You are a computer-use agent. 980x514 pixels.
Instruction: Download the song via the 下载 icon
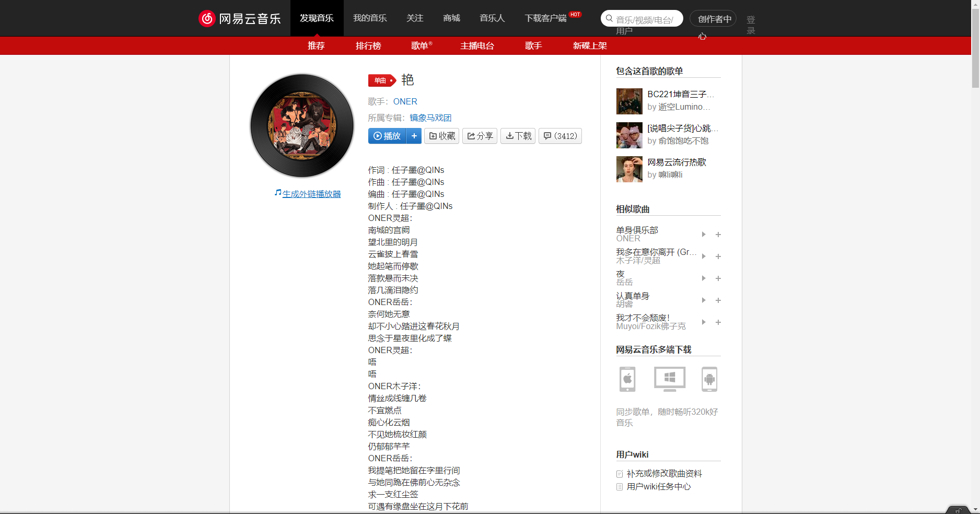518,136
